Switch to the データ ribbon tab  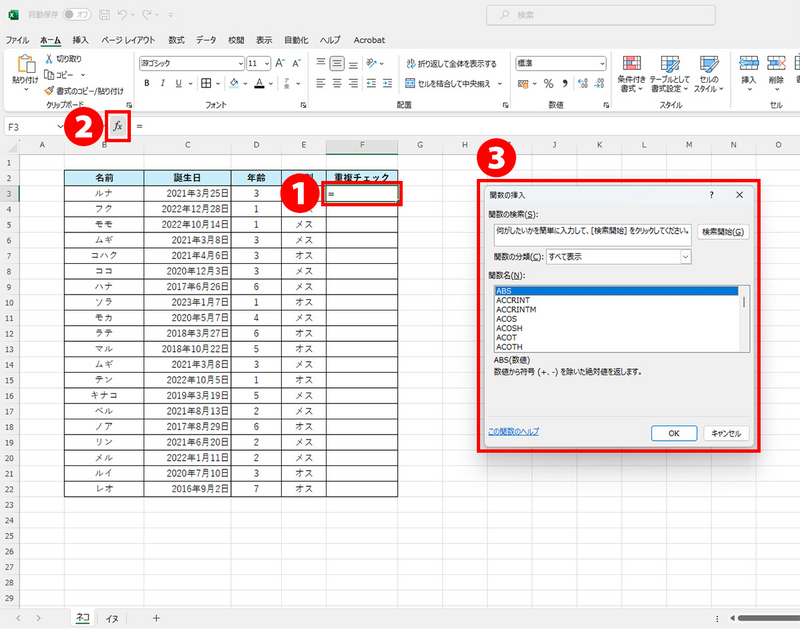tap(206, 40)
